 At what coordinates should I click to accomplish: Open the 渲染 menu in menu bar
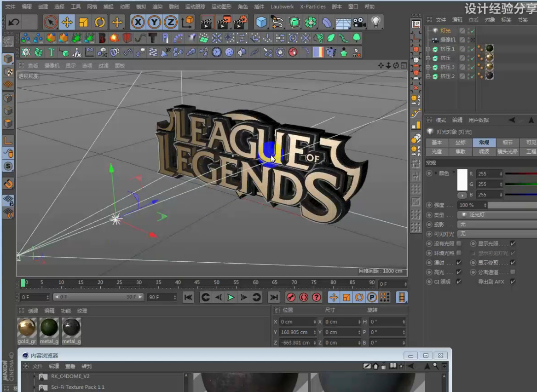[157, 6]
